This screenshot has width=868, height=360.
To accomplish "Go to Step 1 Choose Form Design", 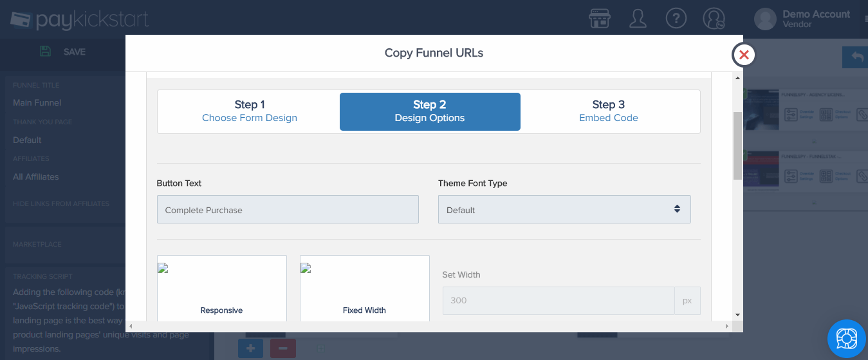I will [250, 111].
